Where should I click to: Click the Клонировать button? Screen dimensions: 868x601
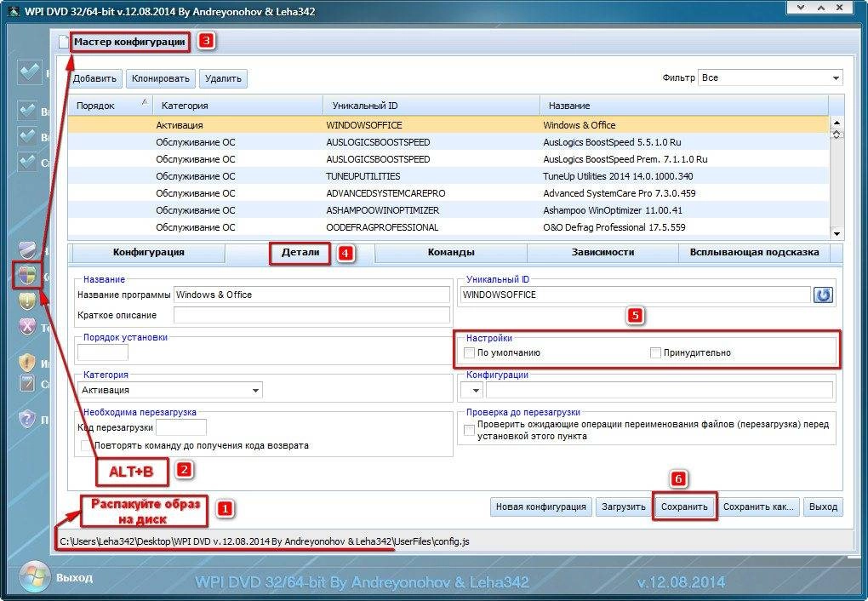[x=161, y=78]
